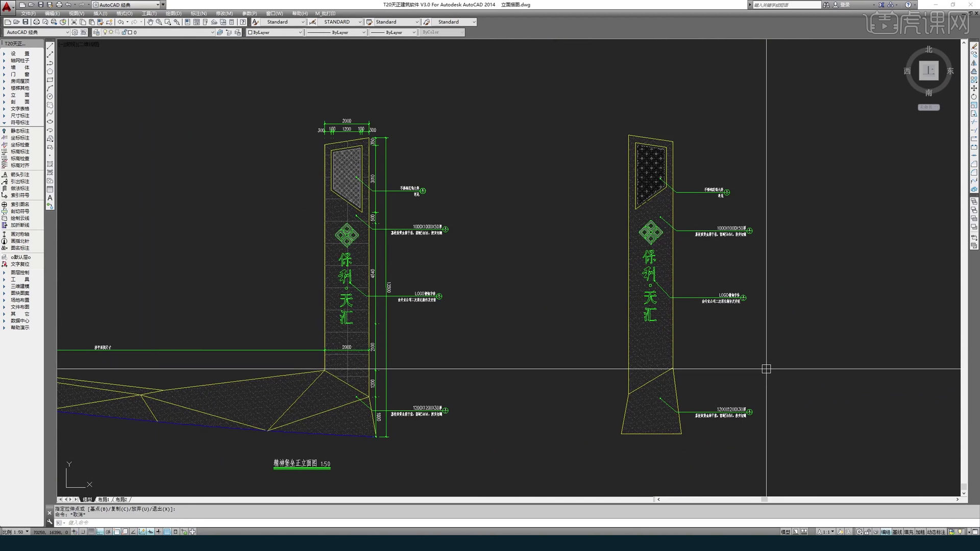Click 箭头引注 in the T20 panel
Image resolution: width=980 pixels, height=551 pixels.
(x=20, y=174)
